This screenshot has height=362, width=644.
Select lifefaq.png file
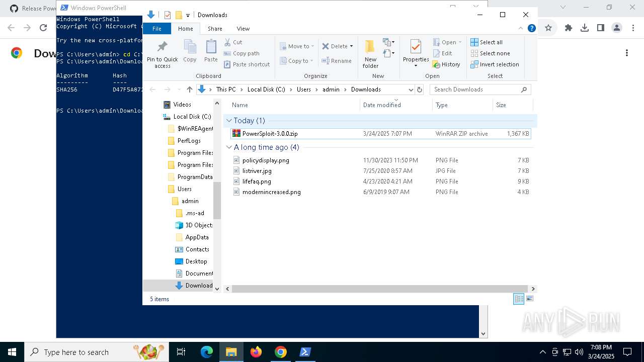pyautogui.click(x=380, y=182)
